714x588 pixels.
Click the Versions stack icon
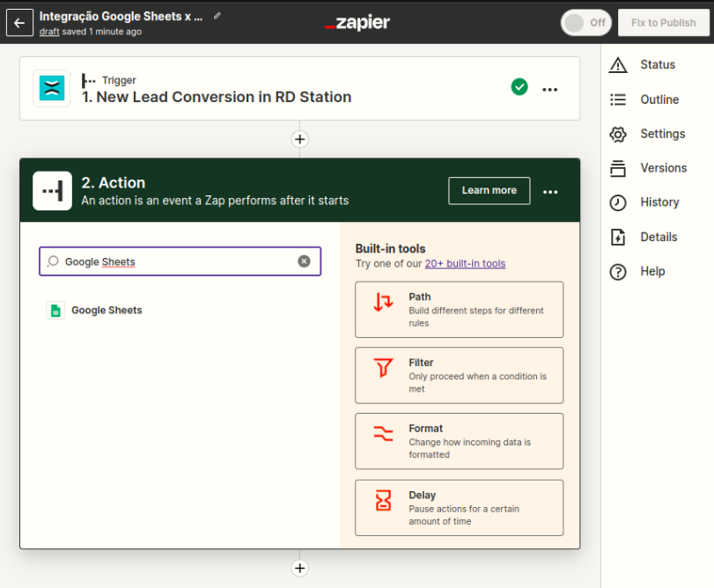pos(618,168)
